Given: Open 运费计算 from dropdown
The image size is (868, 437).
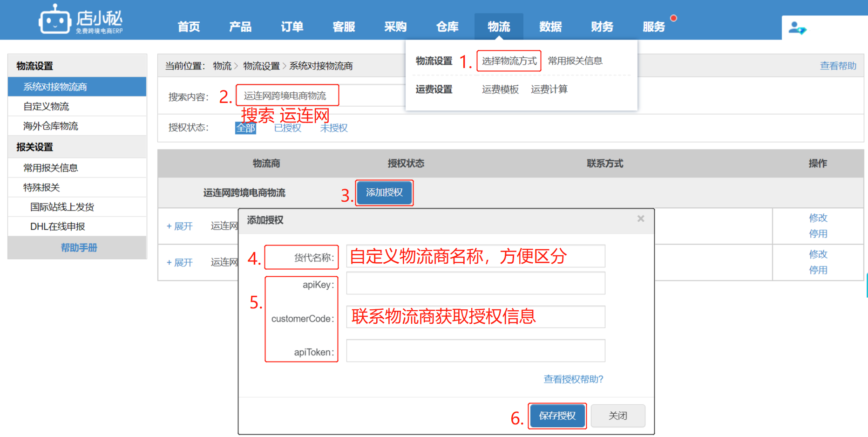Looking at the screenshot, I should click(549, 89).
